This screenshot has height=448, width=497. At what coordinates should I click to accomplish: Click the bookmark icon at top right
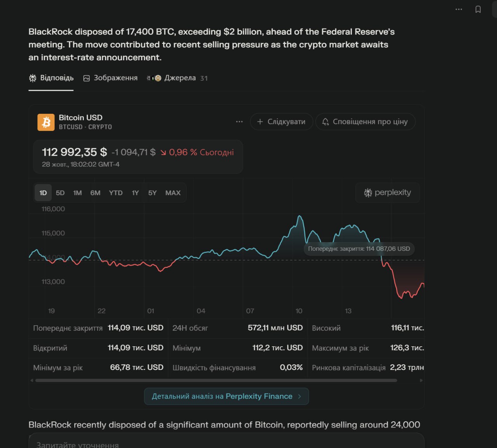478,9
